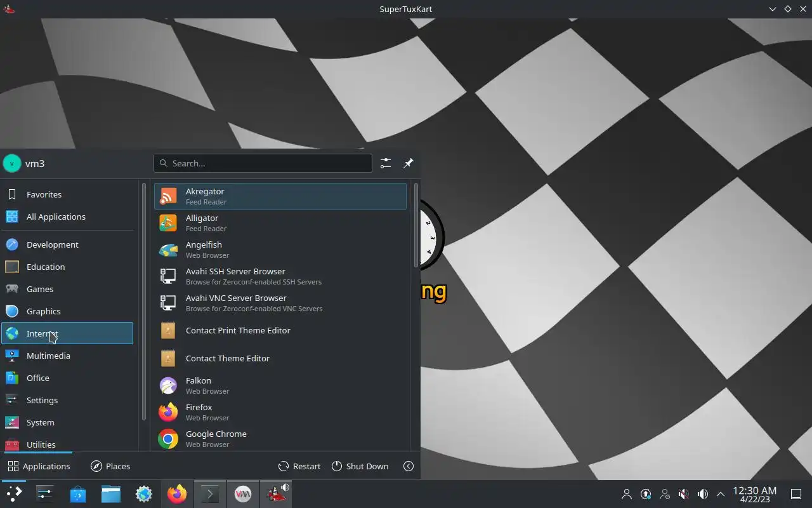The height and width of the screenshot is (508, 812).
Task: Toggle the Application Launcher in the taskbar
Action: pyautogui.click(x=13, y=494)
